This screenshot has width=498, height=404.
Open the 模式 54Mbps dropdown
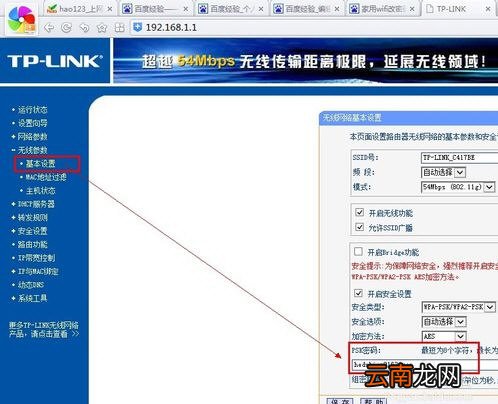tap(458, 187)
